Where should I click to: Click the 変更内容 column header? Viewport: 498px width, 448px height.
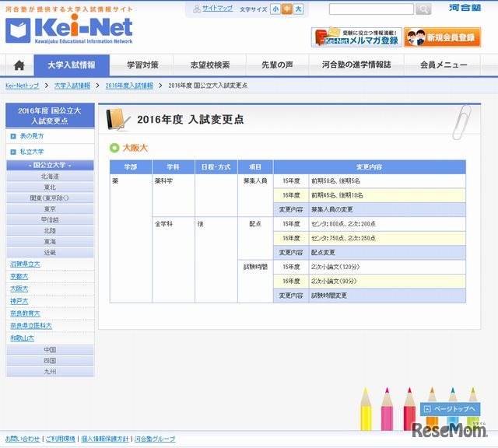click(370, 167)
